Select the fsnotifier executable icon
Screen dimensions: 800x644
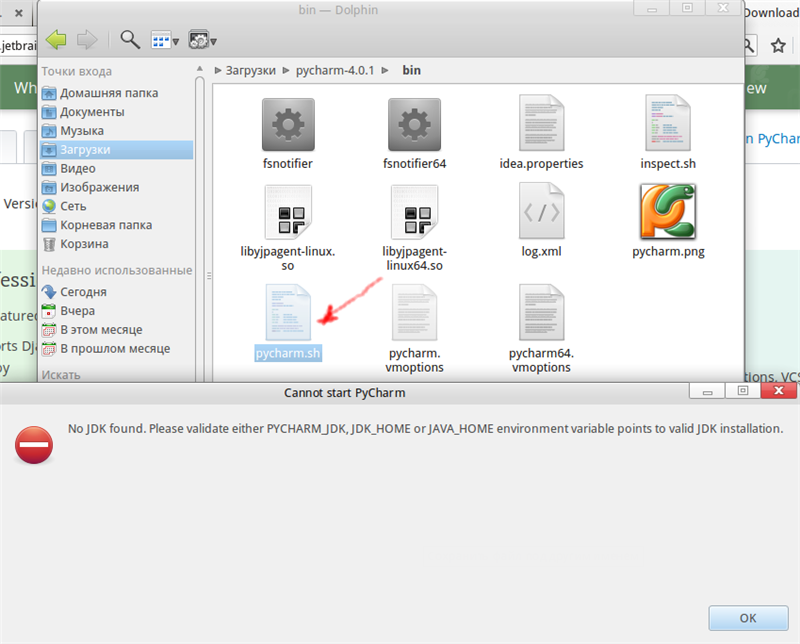coord(288,125)
